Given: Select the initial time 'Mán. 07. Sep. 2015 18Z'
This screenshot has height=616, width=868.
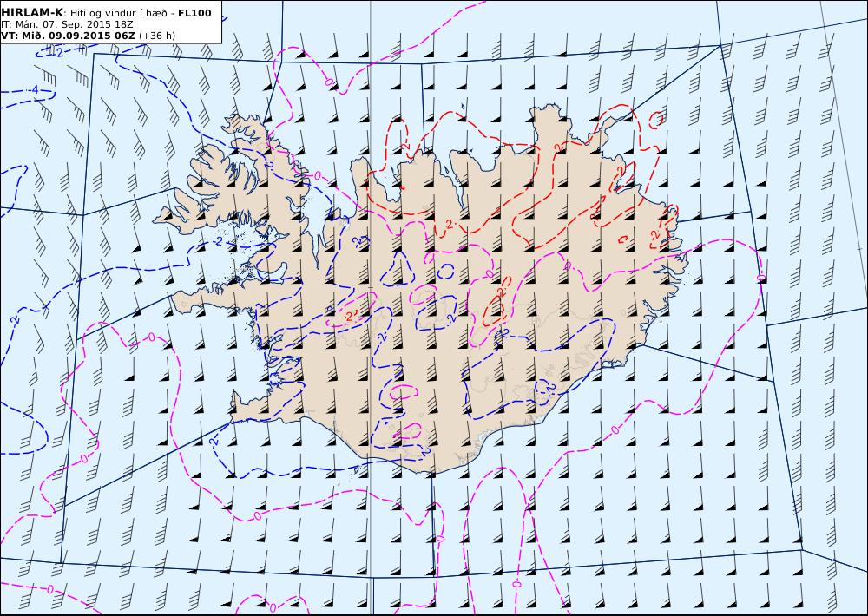Looking at the screenshot, I should [74, 25].
